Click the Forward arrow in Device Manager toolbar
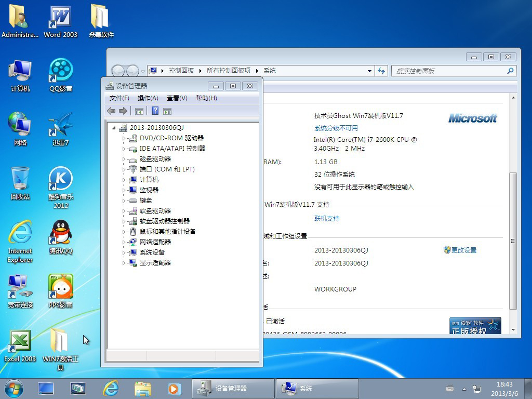 pyautogui.click(x=123, y=111)
